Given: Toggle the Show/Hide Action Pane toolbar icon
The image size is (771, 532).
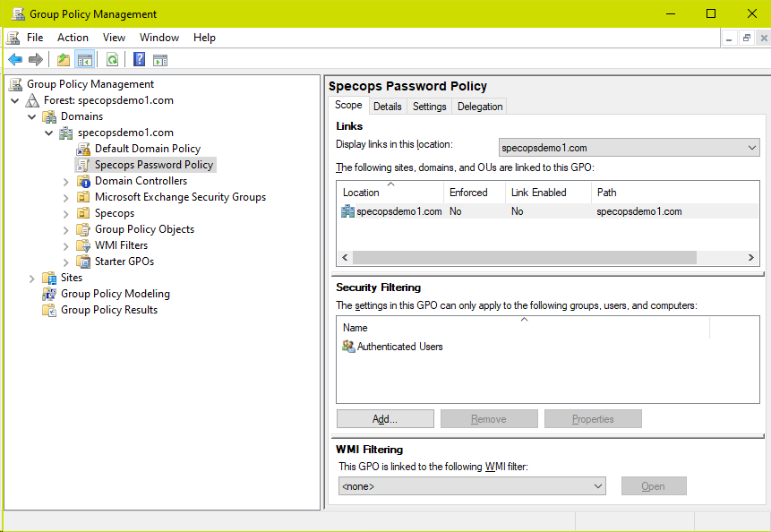Looking at the screenshot, I should point(160,60).
